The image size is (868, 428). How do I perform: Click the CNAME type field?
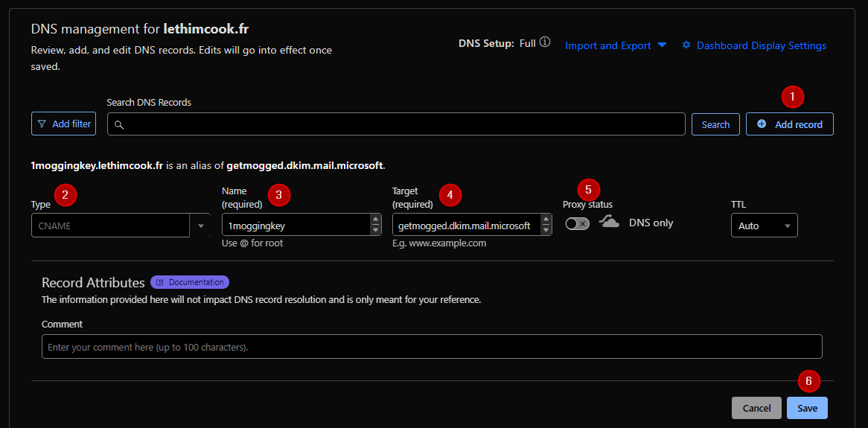111,226
